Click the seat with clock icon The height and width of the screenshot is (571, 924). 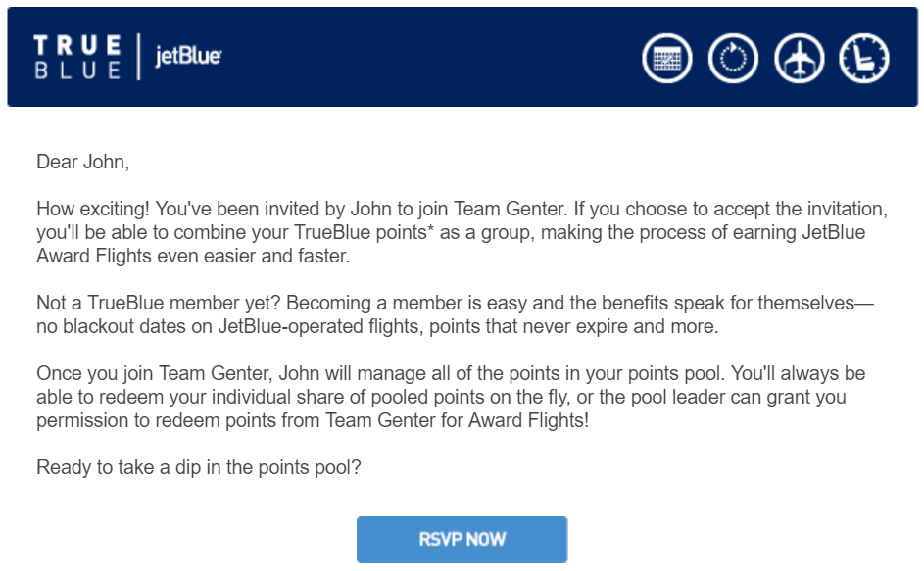(x=864, y=59)
